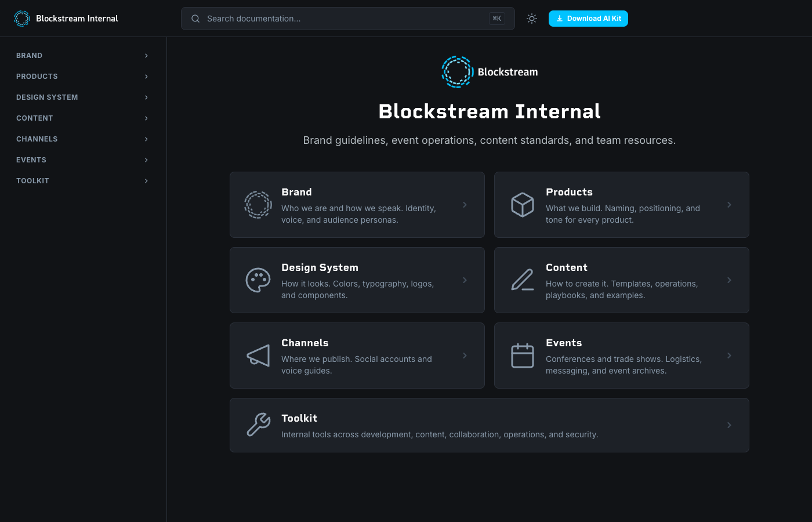Open the Content card title link
Image resolution: width=812 pixels, height=522 pixels.
click(x=567, y=267)
